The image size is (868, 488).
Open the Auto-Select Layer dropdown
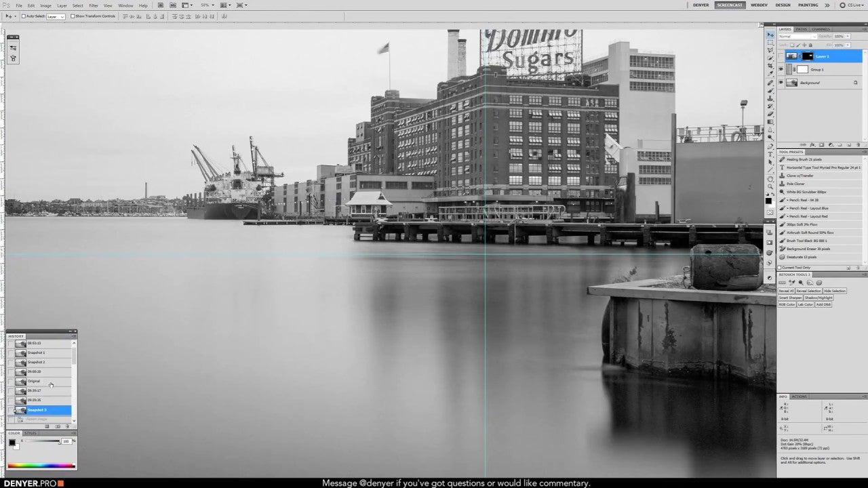(x=56, y=16)
